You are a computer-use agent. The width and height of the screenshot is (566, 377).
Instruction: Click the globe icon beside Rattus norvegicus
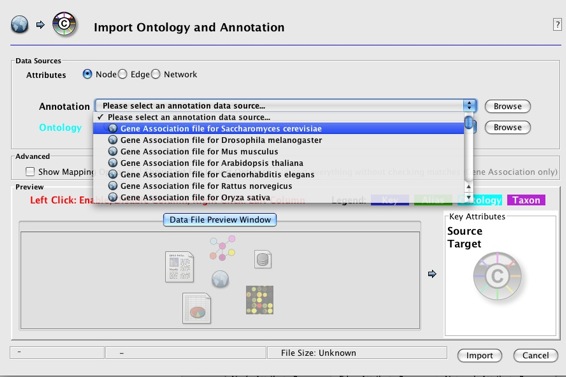[113, 186]
